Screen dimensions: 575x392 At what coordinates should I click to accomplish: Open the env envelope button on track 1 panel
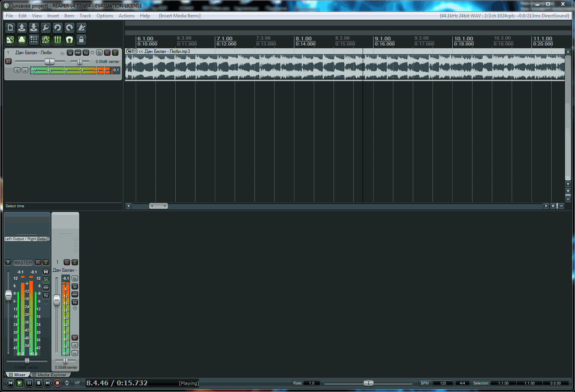point(78,53)
